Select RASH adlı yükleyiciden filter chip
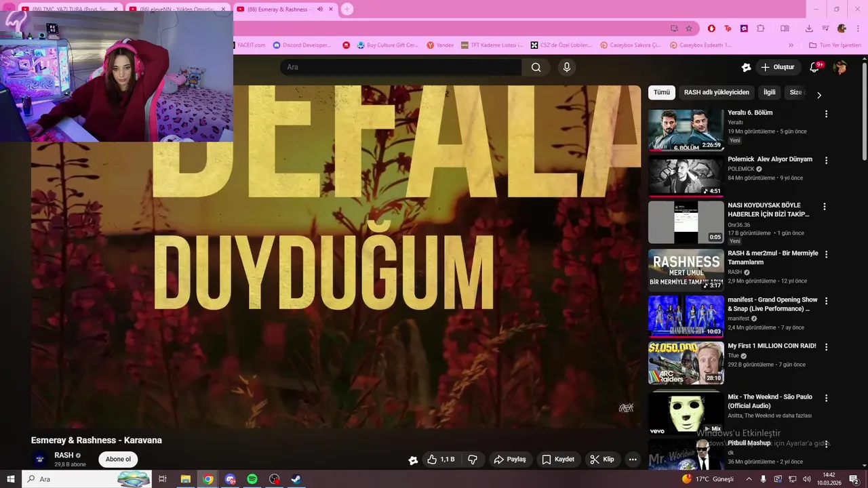Image resolution: width=868 pixels, height=488 pixels. pos(717,92)
